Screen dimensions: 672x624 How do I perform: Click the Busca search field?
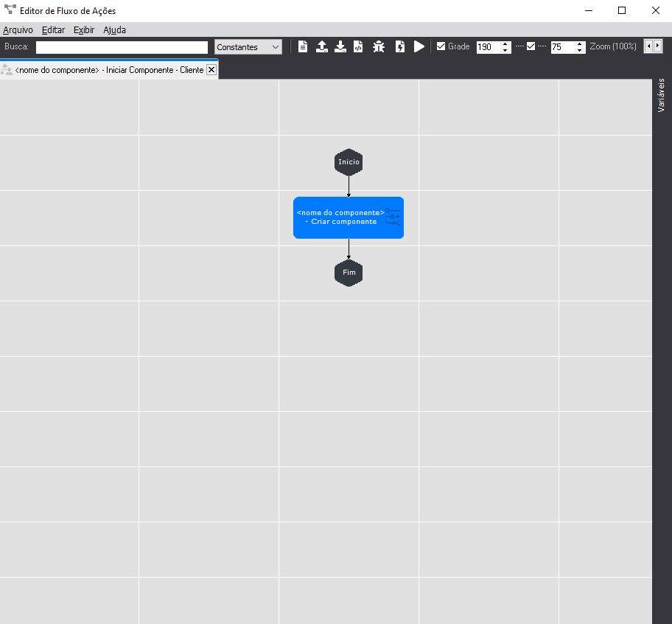pyautogui.click(x=122, y=47)
